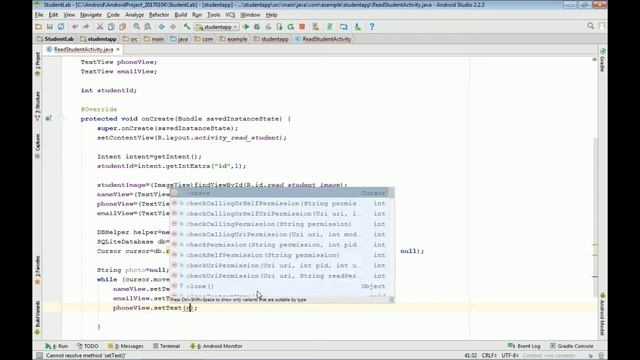This screenshot has width=640, height=360.
Task: Open the VCS menu
Action: point(230,15)
